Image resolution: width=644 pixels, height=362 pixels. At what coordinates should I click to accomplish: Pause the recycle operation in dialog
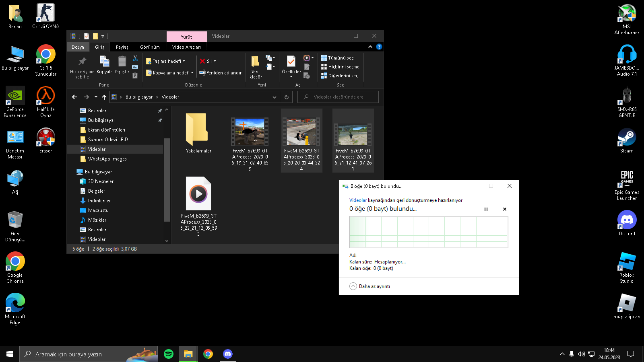(486, 209)
